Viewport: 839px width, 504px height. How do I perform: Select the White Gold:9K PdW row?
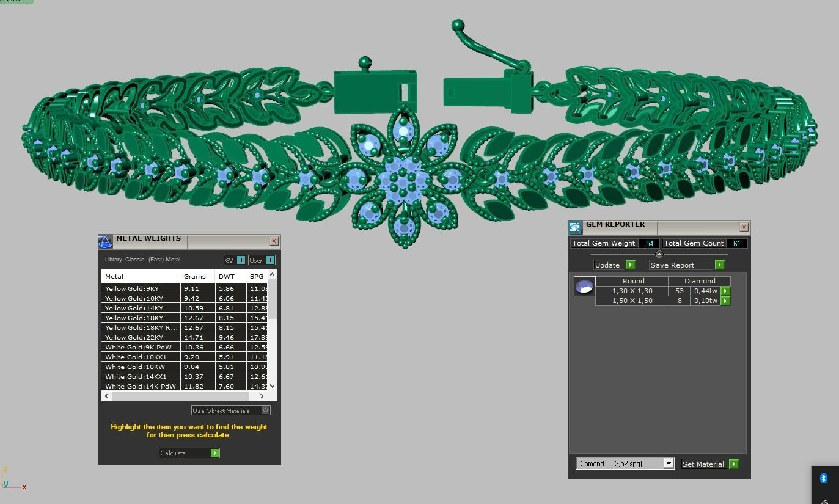(185, 347)
